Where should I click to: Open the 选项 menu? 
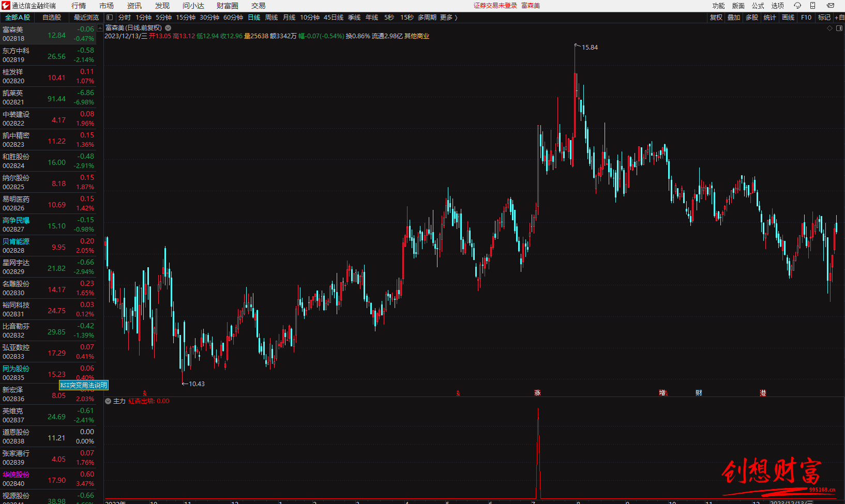(778, 6)
